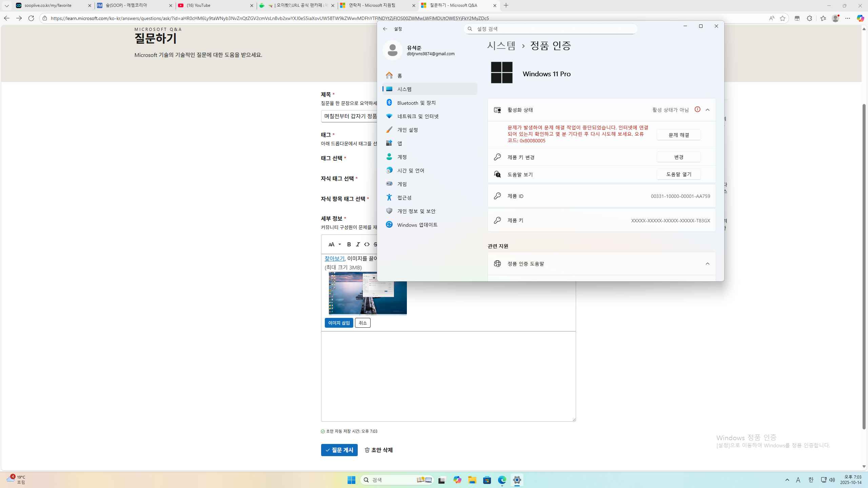This screenshot has height=488, width=868.
Task: Click the product ID 00331-10000-00001-AA759
Action: tap(680, 196)
